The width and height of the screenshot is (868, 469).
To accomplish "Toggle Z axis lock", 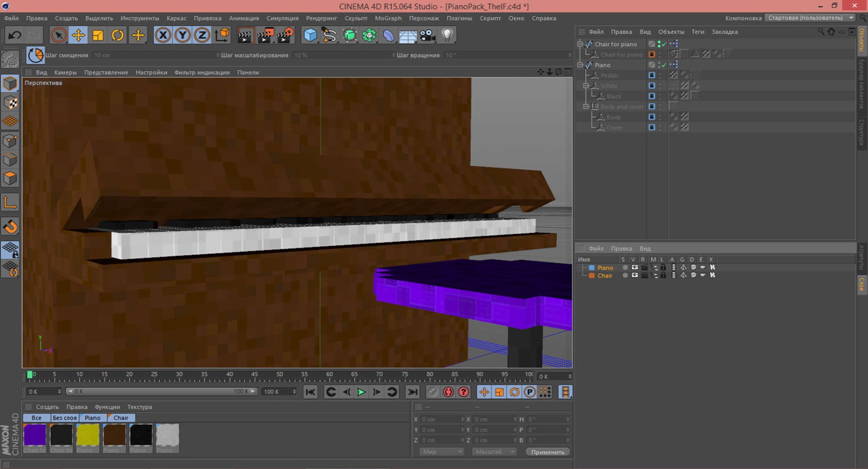I will click(x=202, y=35).
